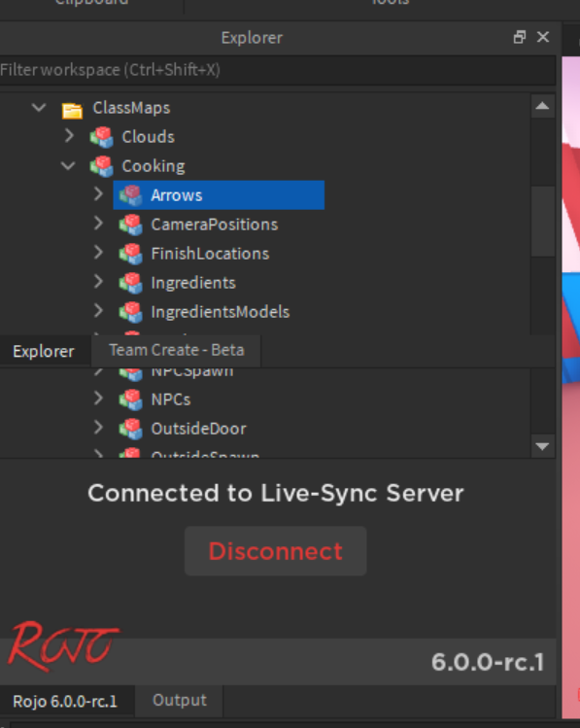The image size is (580, 728).
Task: Switch to the Explorer tab
Action: (x=44, y=352)
